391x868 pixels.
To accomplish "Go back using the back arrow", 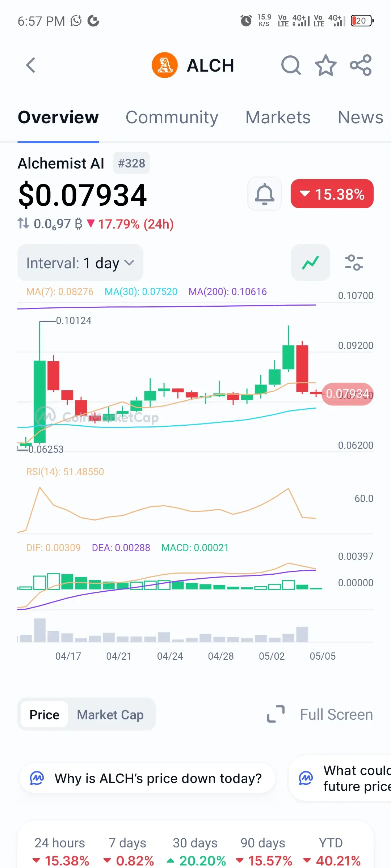I will point(31,65).
